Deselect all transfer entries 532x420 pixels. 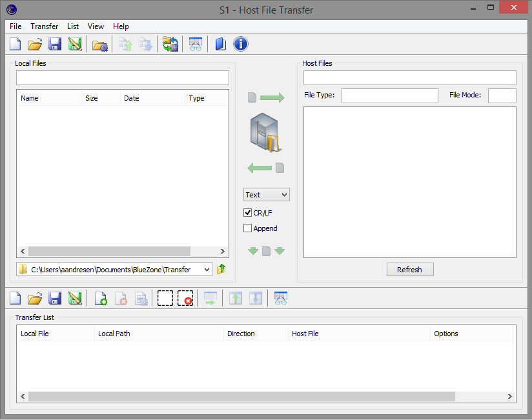coord(185,298)
